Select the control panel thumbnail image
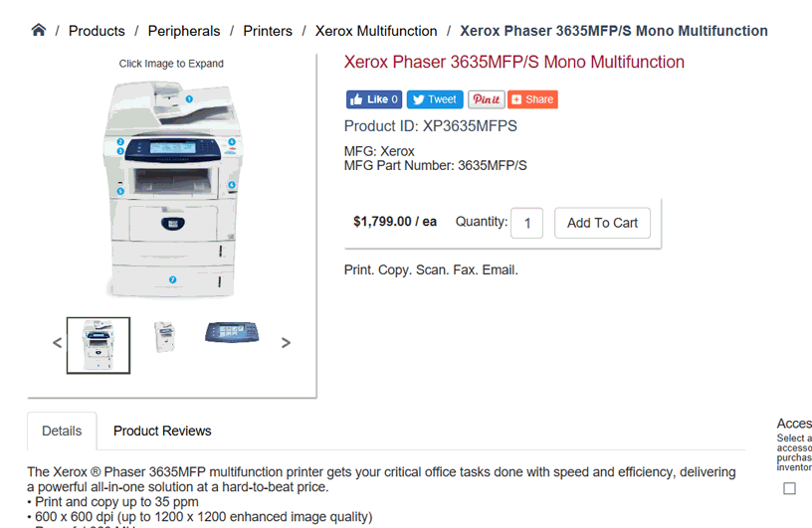 [x=232, y=332]
